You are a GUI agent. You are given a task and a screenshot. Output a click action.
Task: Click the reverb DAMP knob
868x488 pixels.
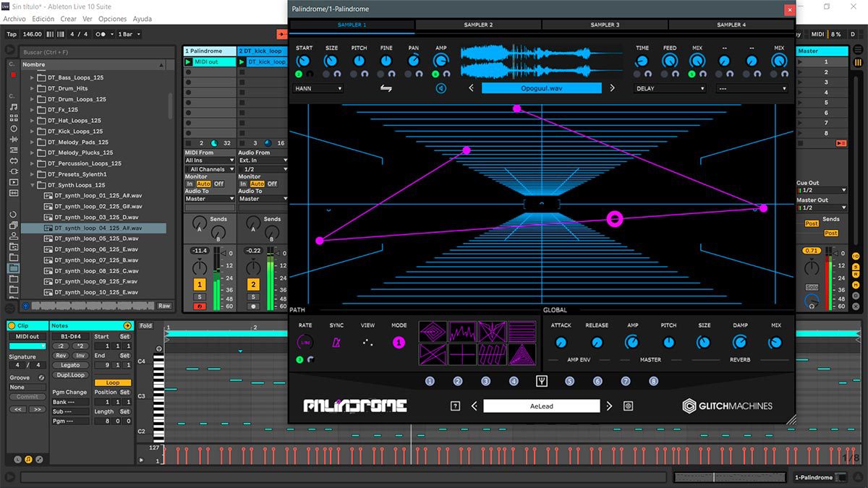(740, 343)
